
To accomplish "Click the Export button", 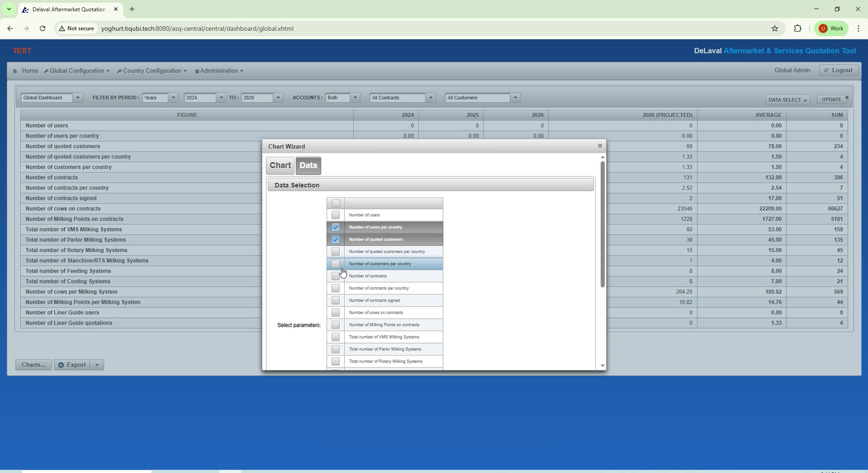I will tap(72, 365).
